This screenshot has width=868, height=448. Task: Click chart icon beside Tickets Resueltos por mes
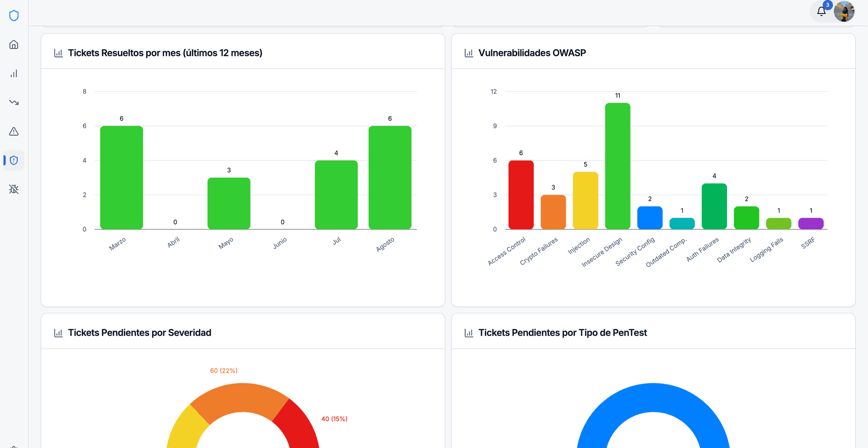(58, 53)
